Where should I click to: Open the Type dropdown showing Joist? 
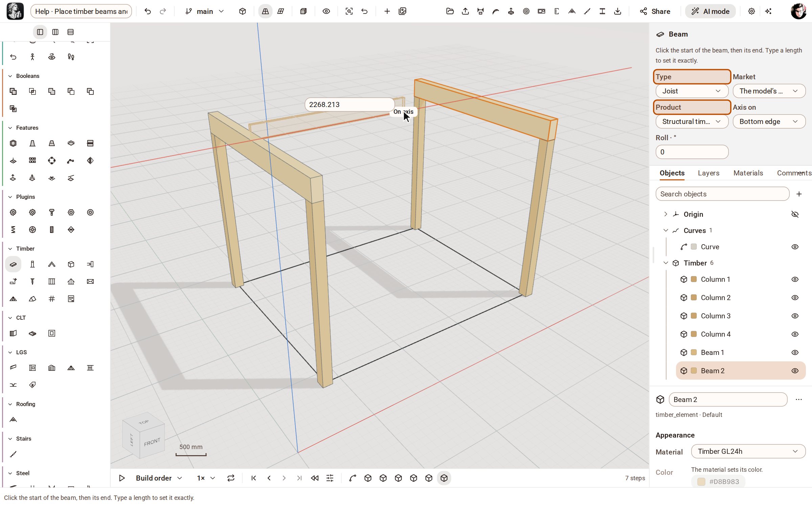pyautogui.click(x=692, y=91)
